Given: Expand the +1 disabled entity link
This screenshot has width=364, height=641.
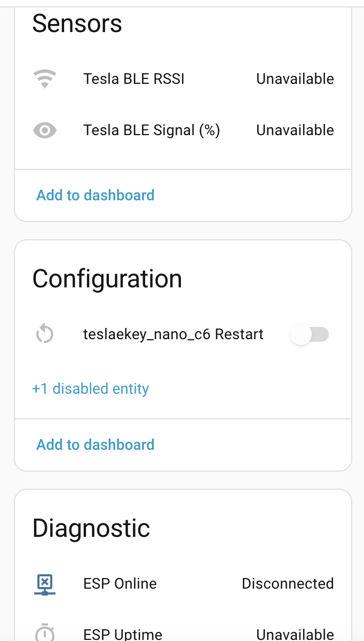Looking at the screenshot, I should click(x=90, y=389).
